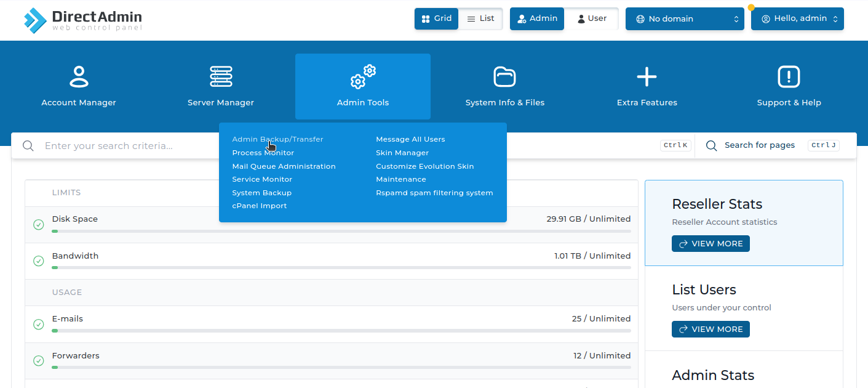This screenshot has width=868, height=388.
Task: Click the 29.91 GB / Unlimited value
Action: pos(589,219)
